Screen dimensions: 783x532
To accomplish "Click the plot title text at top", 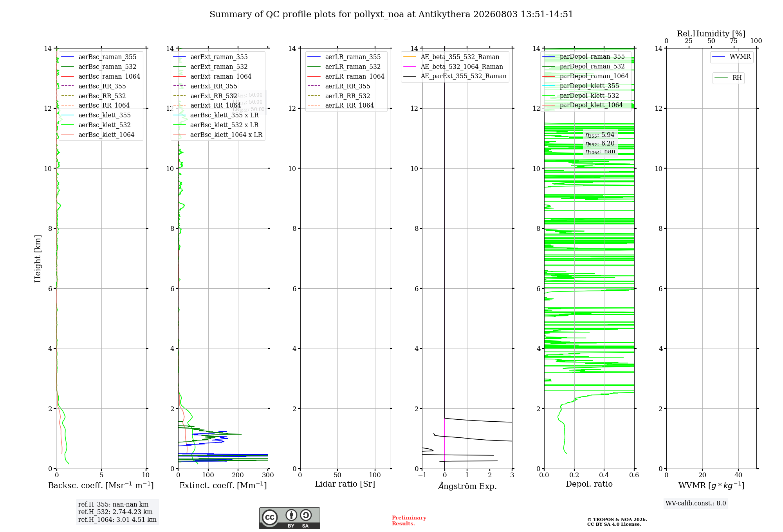I will tap(391, 14).
